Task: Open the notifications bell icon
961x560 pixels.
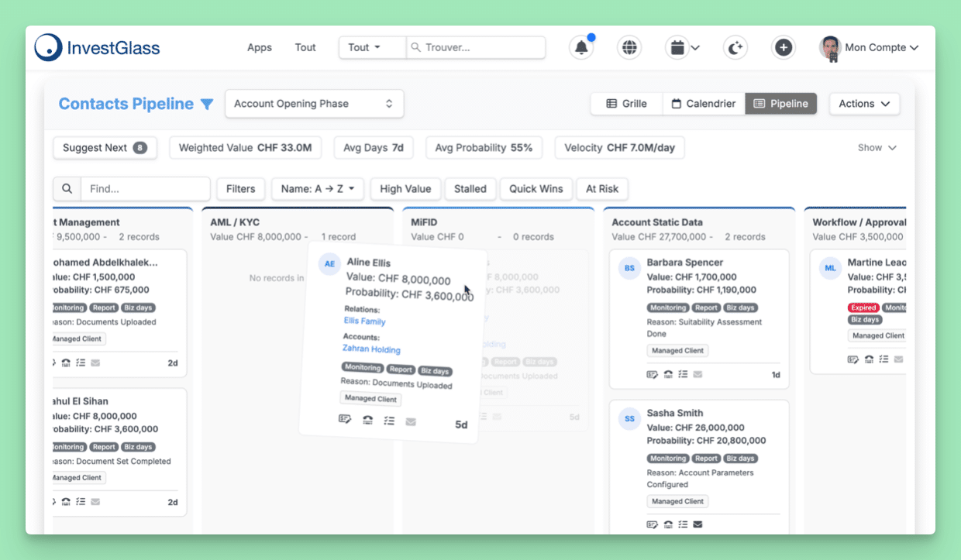Action: (581, 47)
